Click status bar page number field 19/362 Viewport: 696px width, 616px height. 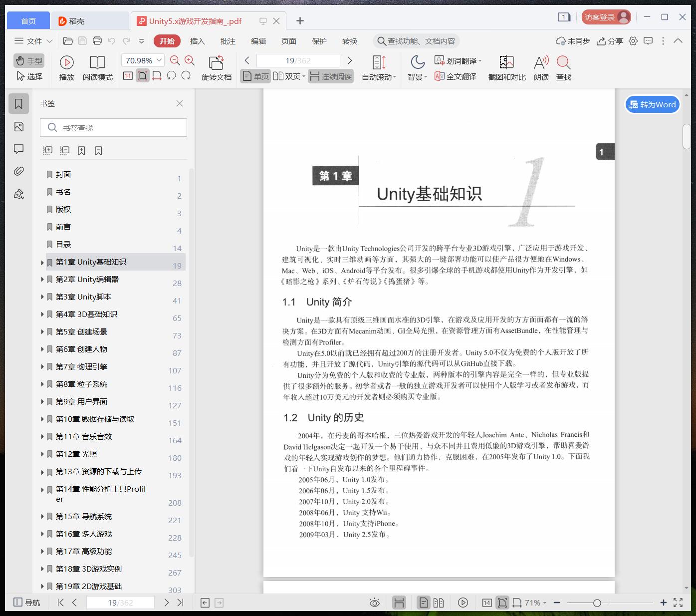click(x=120, y=603)
